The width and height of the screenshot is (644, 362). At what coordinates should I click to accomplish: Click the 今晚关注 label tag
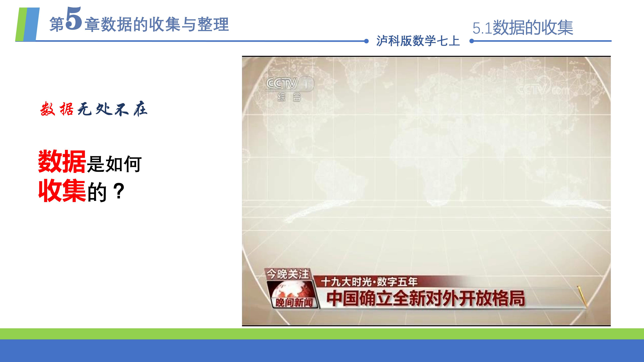(287, 274)
